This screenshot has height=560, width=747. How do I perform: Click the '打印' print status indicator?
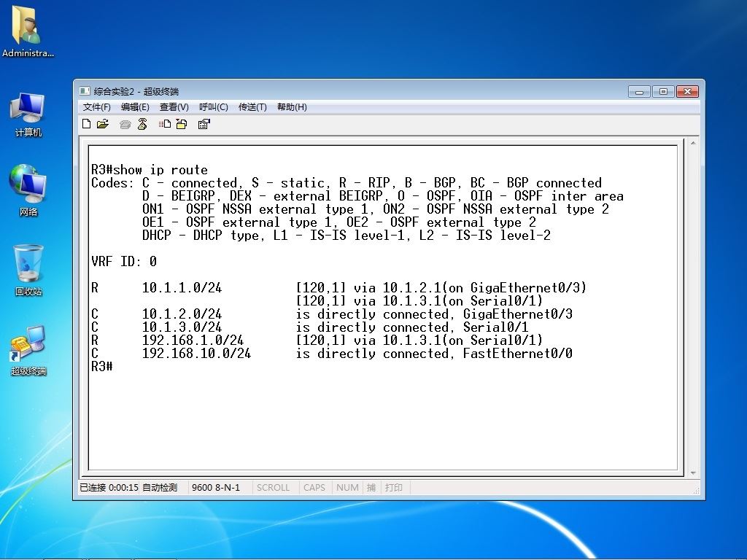(x=393, y=488)
